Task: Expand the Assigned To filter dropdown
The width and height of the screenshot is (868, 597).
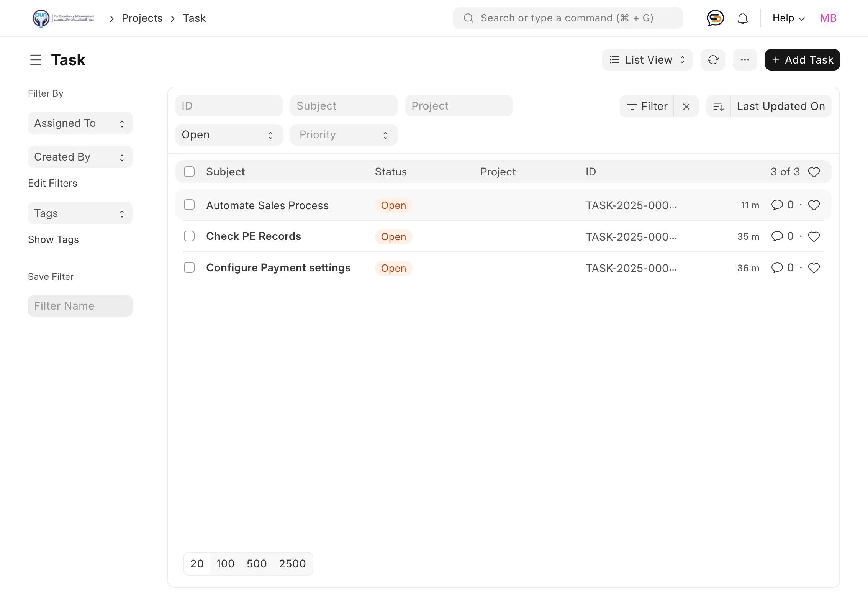Action: (x=80, y=123)
